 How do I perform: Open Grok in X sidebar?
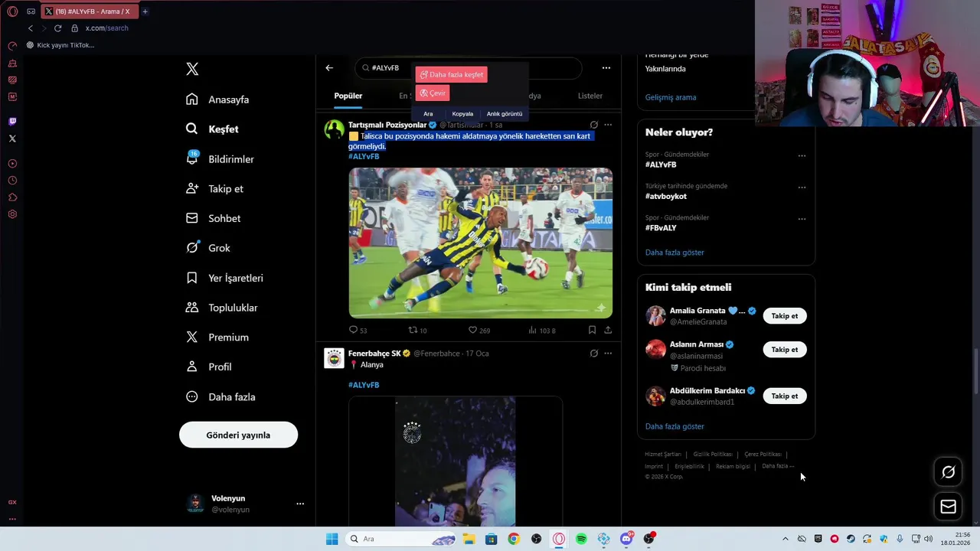click(x=208, y=248)
